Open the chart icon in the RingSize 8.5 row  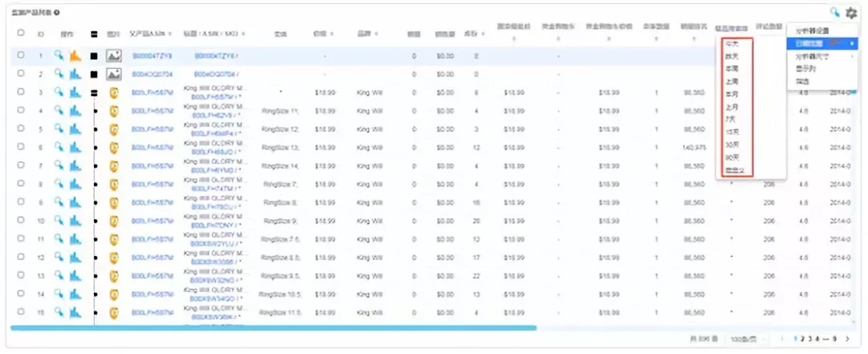pos(76,257)
